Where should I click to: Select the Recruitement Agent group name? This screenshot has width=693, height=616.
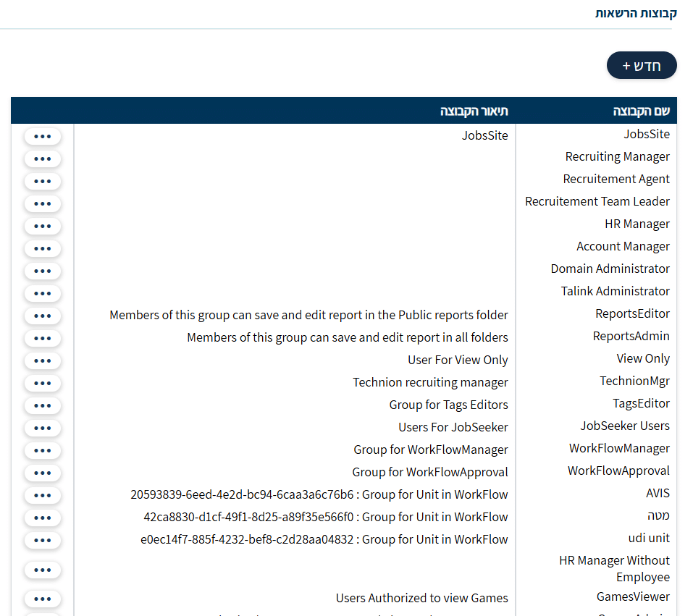click(x=616, y=179)
